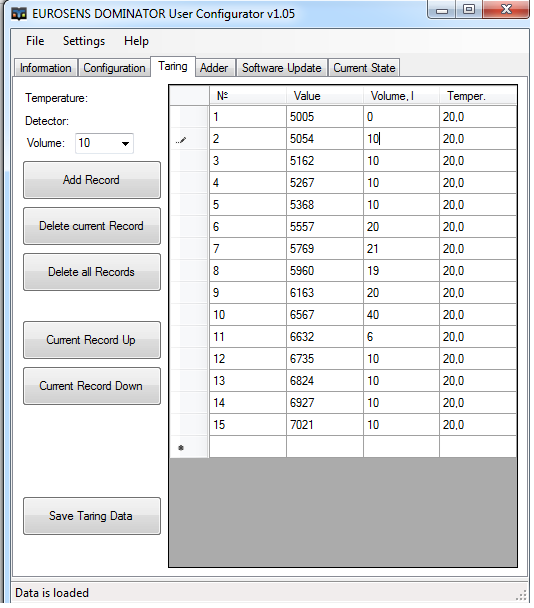Open the Settings menu
This screenshot has width=534, height=608.
[x=84, y=41]
